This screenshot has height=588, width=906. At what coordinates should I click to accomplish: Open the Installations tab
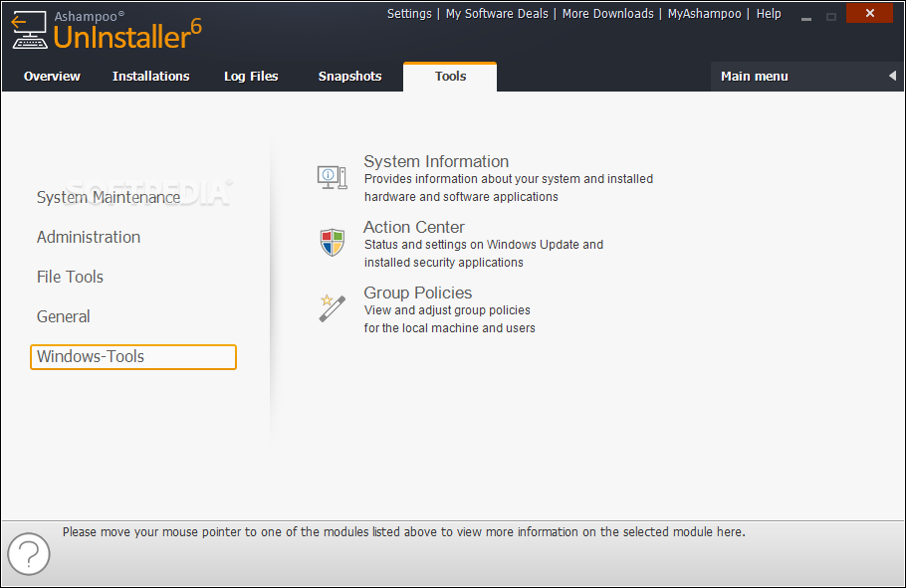point(150,77)
